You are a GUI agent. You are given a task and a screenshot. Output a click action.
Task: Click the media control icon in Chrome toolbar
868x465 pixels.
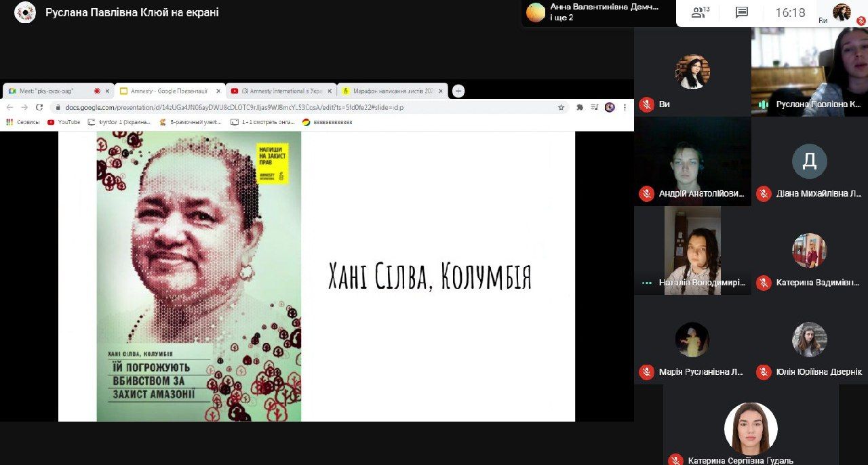coord(595,107)
